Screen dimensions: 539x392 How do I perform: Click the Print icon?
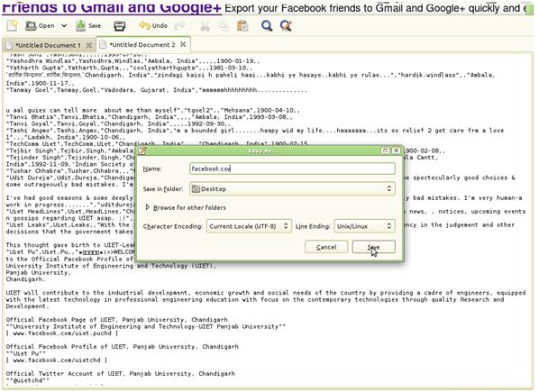click(x=120, y=26)
